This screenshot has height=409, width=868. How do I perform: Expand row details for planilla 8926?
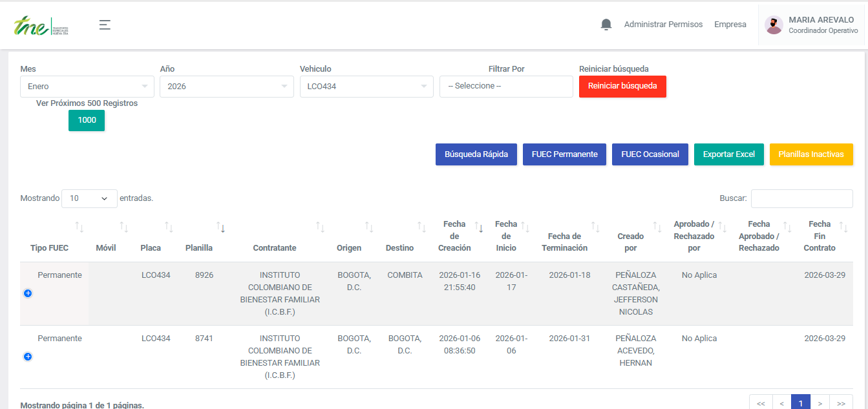pos(28,293)
